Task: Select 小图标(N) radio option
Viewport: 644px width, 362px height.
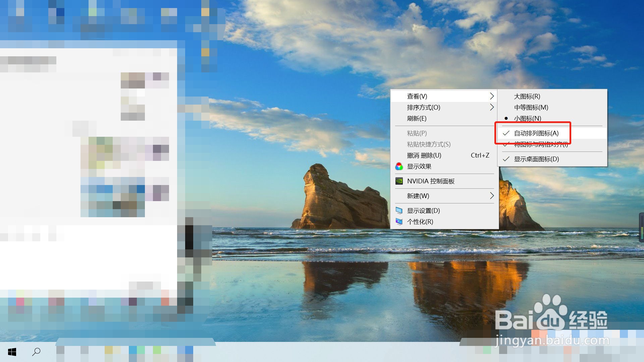Action: (527, 118)
